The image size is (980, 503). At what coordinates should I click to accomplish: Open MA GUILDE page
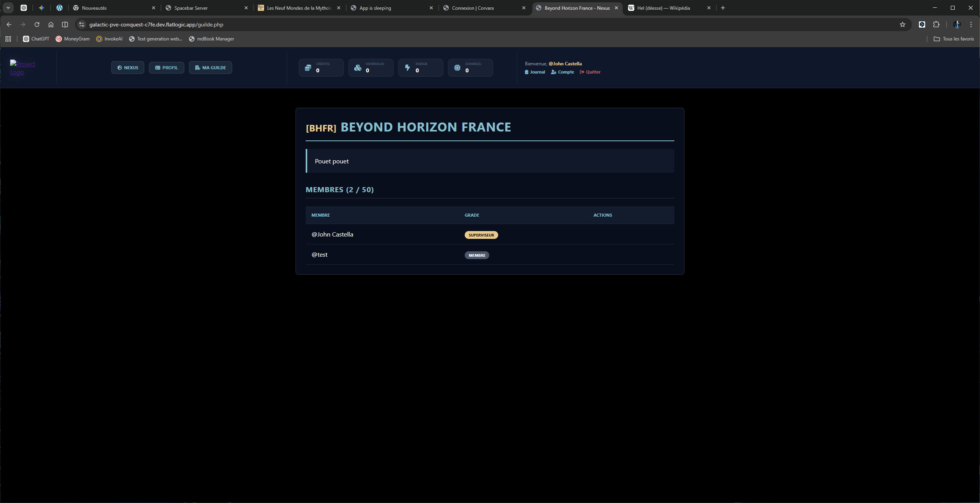[210, 68]
